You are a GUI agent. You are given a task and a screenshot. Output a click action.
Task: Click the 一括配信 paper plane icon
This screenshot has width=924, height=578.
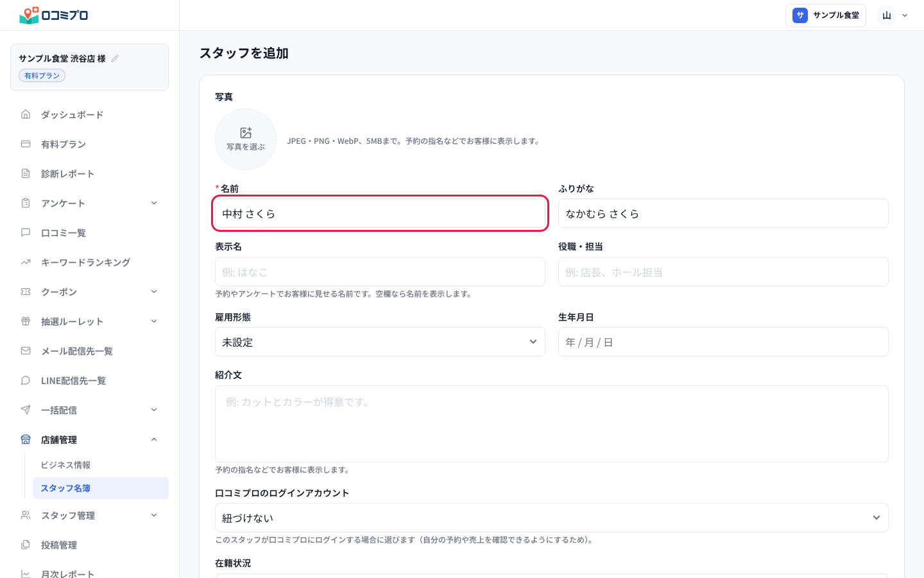coord(26,410)
